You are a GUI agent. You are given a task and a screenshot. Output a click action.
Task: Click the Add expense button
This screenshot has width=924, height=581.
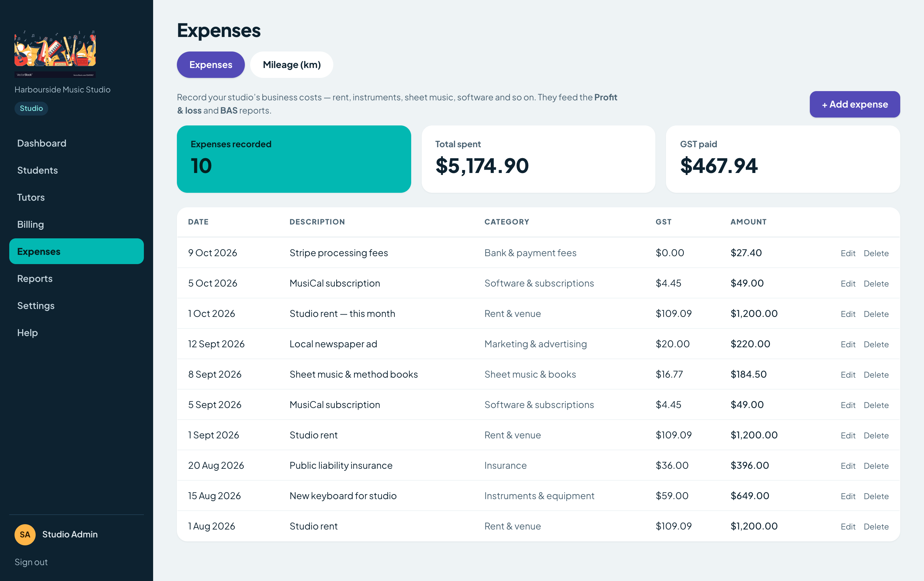[855, 104]
